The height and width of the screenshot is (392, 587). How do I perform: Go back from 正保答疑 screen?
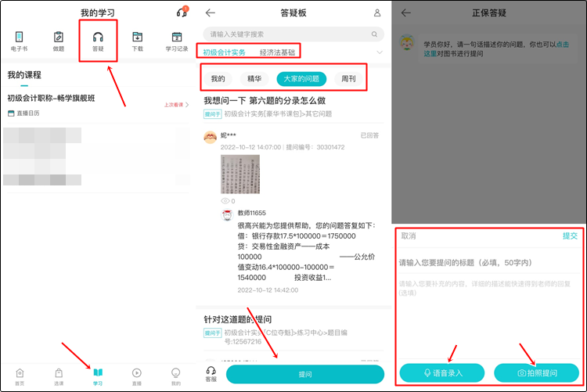(x=406, y=13)
